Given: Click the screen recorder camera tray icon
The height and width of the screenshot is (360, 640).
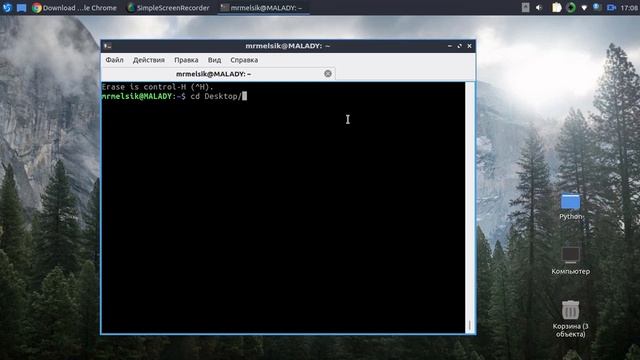Looking at the screenshot, I should tap(611, 8).
